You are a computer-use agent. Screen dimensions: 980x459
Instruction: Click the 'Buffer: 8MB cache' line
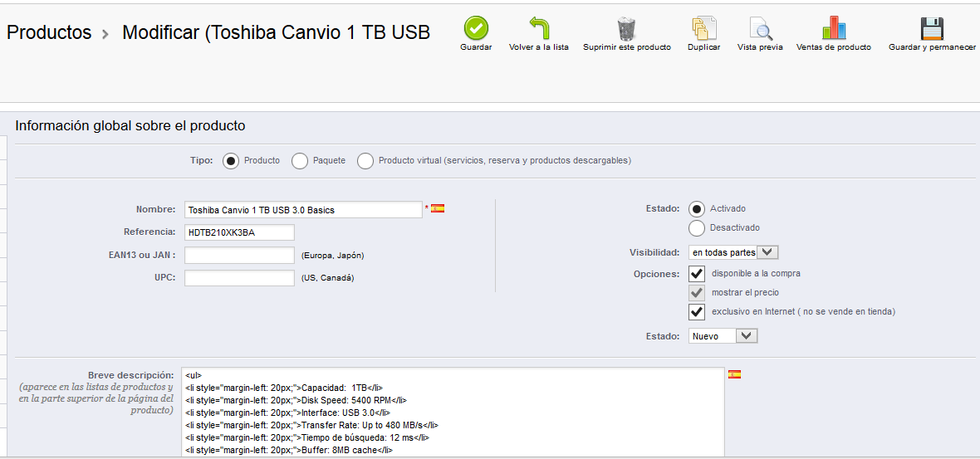(289, 450)
